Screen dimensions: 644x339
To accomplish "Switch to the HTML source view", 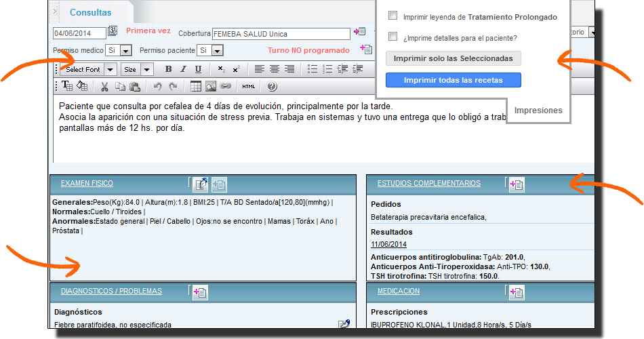I will pos(249,86).
